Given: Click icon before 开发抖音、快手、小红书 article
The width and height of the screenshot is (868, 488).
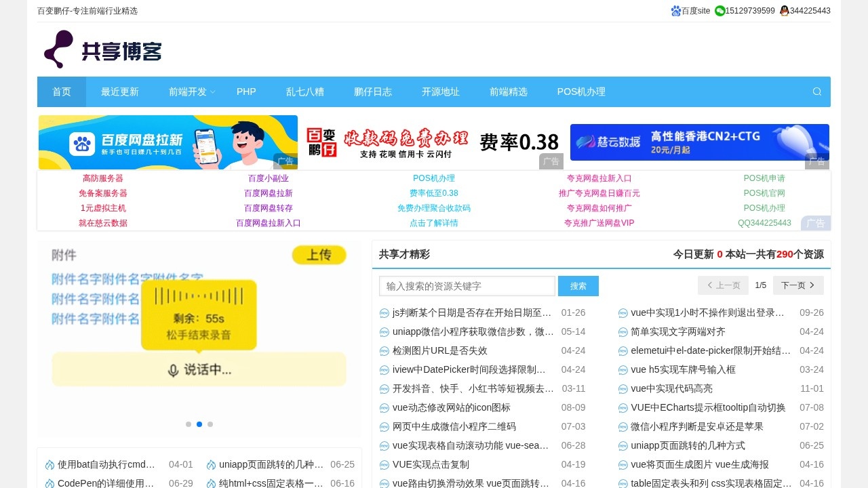Looking at the screenshot, I should 384,389.
